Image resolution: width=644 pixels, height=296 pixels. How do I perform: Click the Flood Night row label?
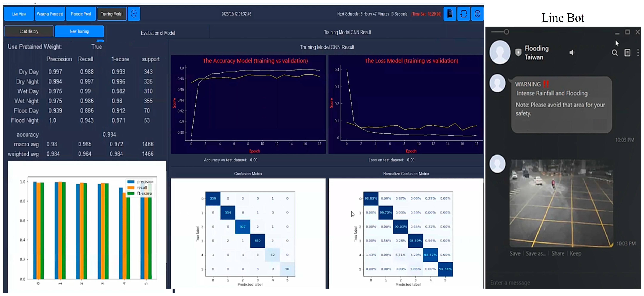(x=25, y=120)
